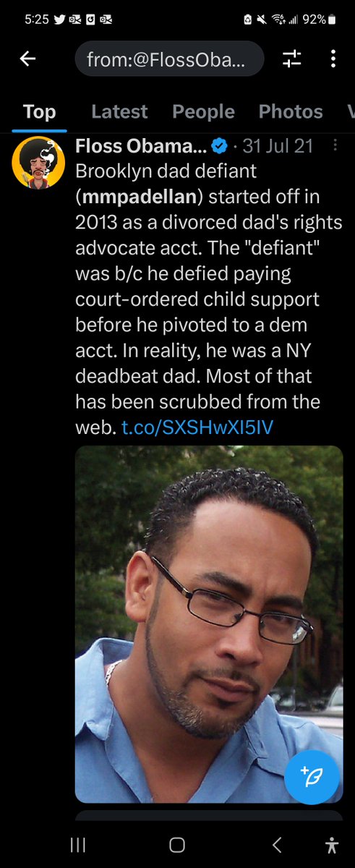
Task: Tap the blue verified badge
Action: [x=220, y=146]
